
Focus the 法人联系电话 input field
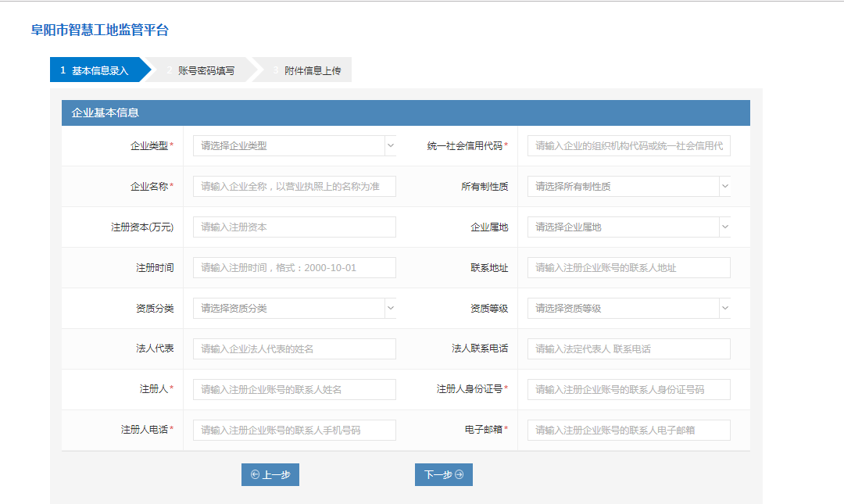[x=628, y=349]
